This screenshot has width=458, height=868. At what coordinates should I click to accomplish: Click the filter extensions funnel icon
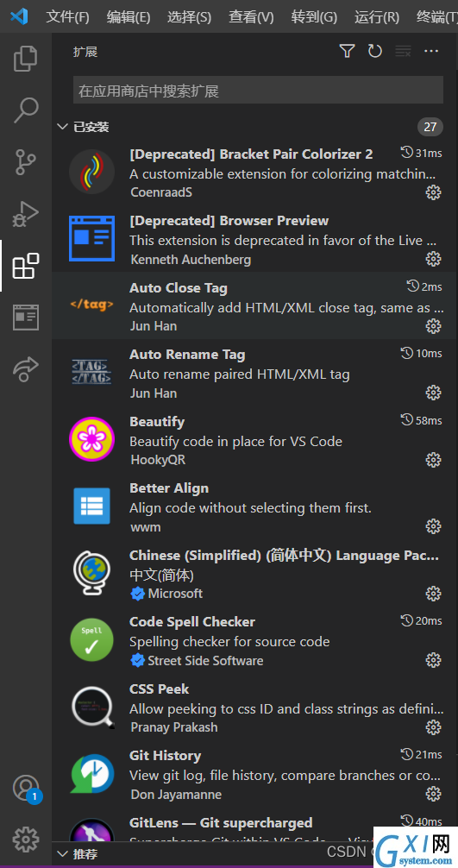pos(347,52)
